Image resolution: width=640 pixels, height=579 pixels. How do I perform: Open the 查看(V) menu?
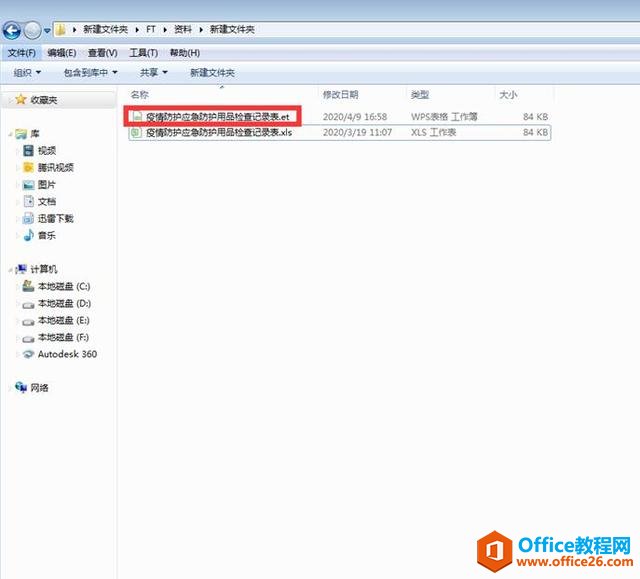102,53
